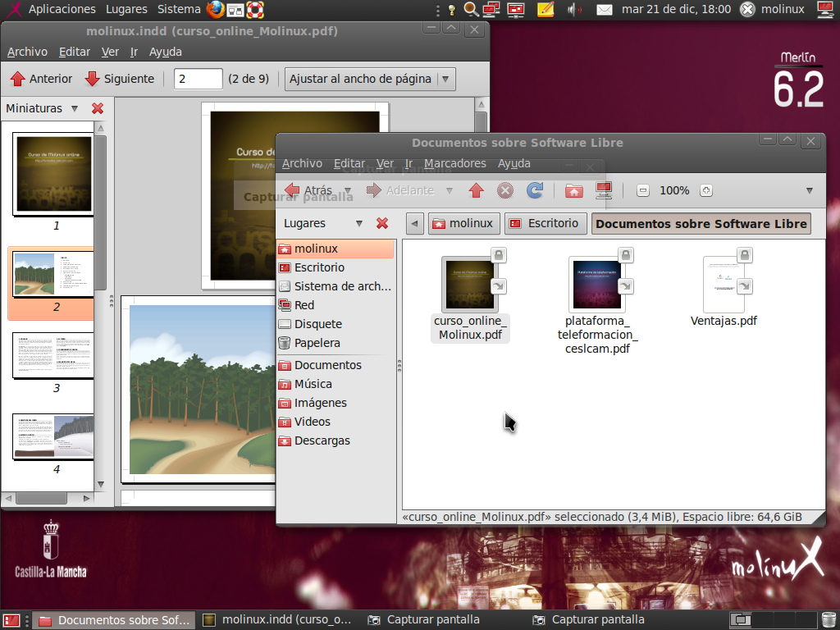Launch Firefox from the top panel
Screen dimensions: 840x630
click(x=216, y=9)
